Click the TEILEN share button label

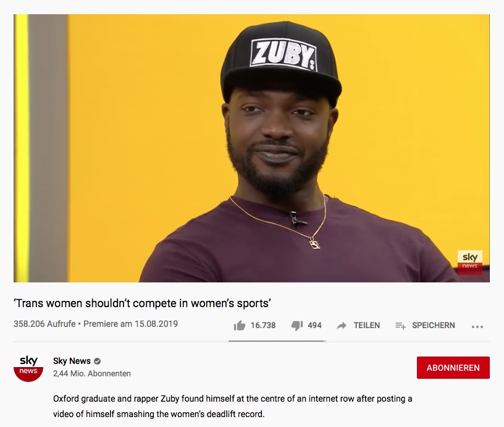click(367, 326)
